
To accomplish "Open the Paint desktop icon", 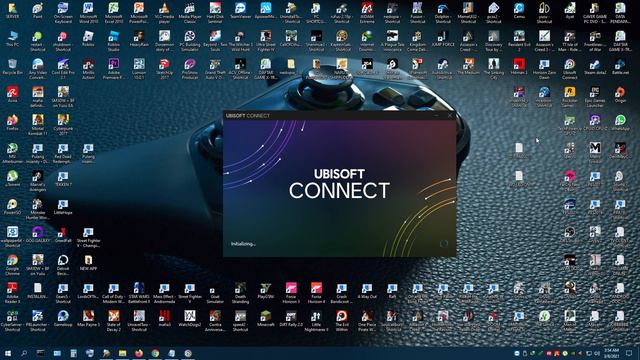I will click(x=38, y=11).
